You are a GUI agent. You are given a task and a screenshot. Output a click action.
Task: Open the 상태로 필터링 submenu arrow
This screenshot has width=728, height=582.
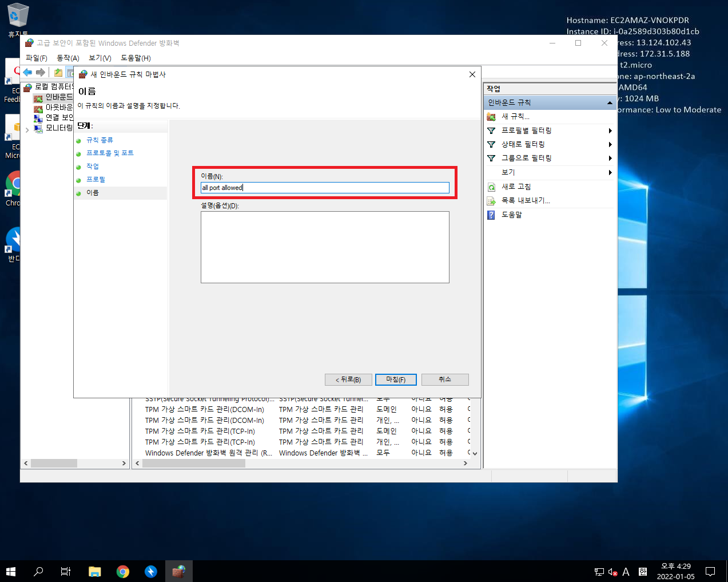[610, 144]
